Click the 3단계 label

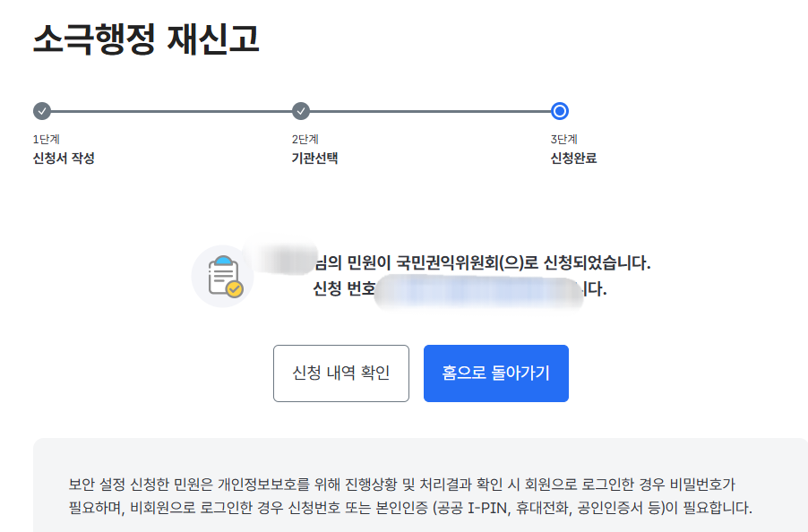tap(563, 139)
